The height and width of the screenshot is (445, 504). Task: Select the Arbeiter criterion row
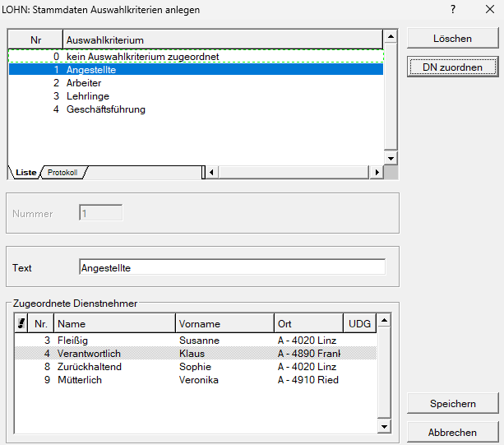(84, 83)
